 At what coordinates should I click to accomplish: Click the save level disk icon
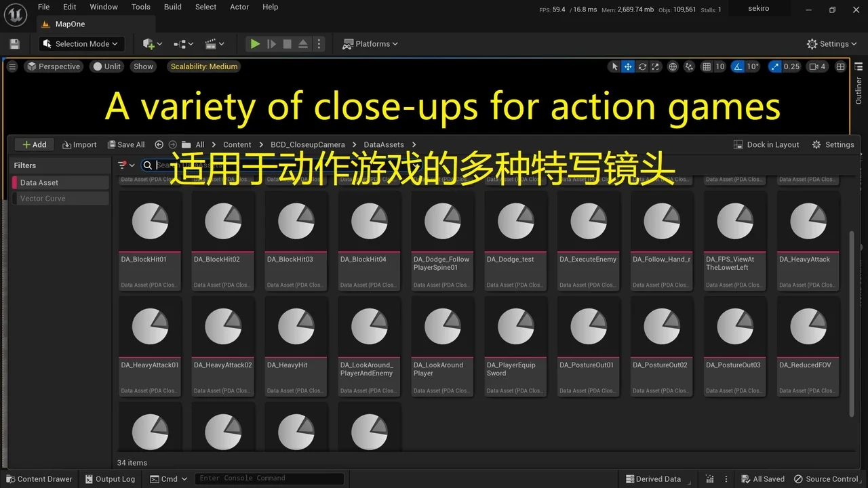coord(15,44)
